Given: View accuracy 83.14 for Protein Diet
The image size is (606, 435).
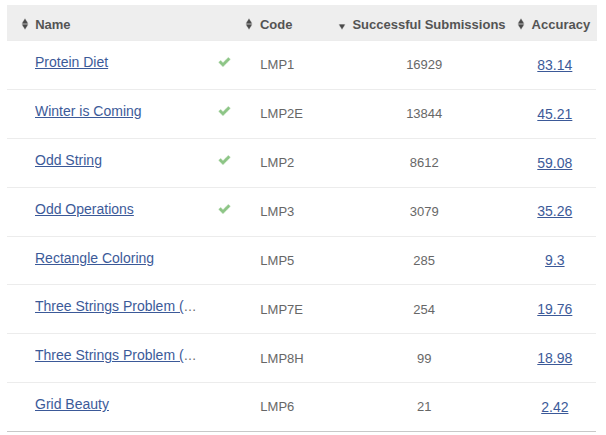Looking at the screenshot, I should 555,65.
